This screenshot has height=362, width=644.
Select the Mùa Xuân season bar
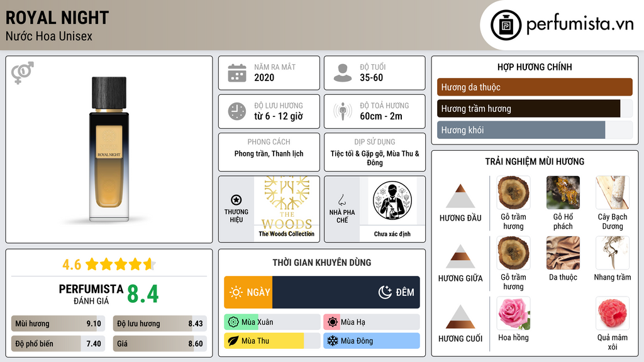[272, 322]
